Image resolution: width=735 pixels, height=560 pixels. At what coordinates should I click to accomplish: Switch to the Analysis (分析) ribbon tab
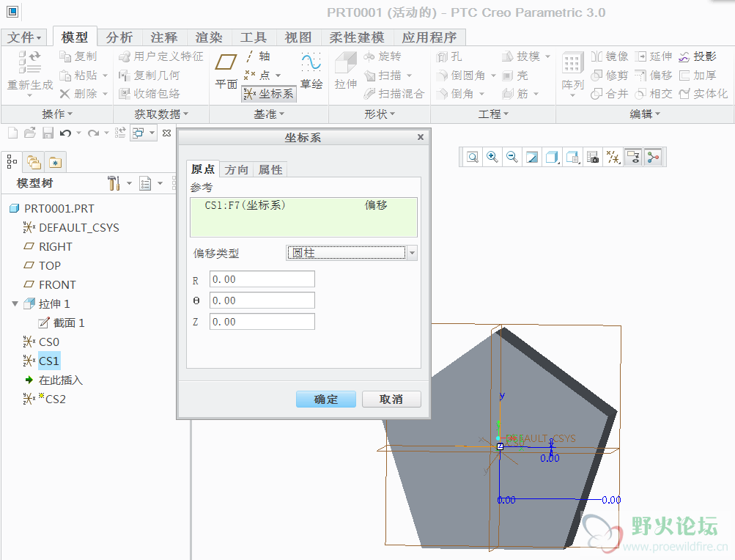(x=119, y=37)
